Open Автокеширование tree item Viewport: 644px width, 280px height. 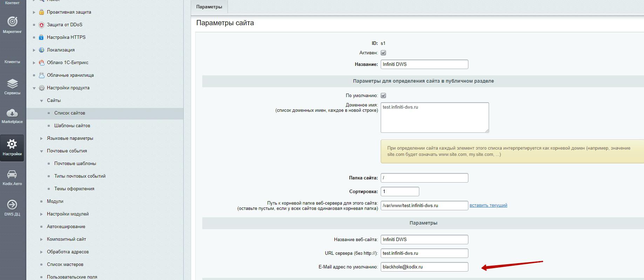coord(66,226)
